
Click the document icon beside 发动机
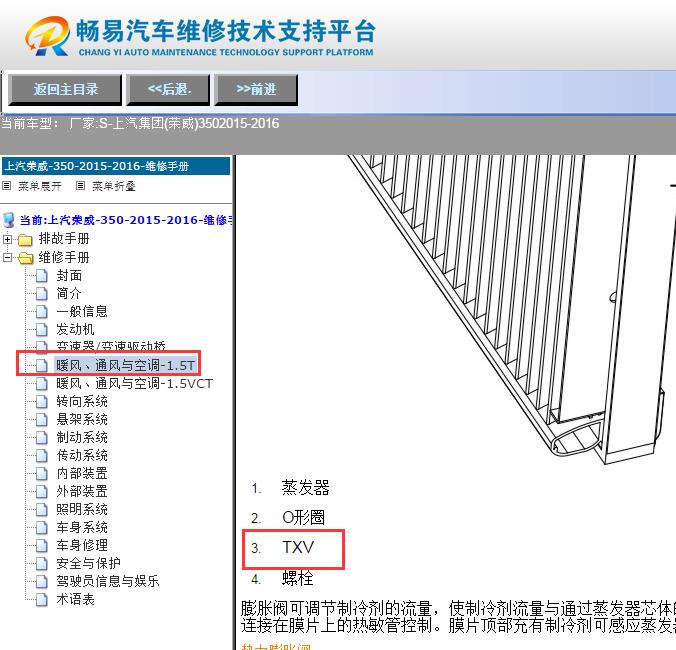[41, 329]
